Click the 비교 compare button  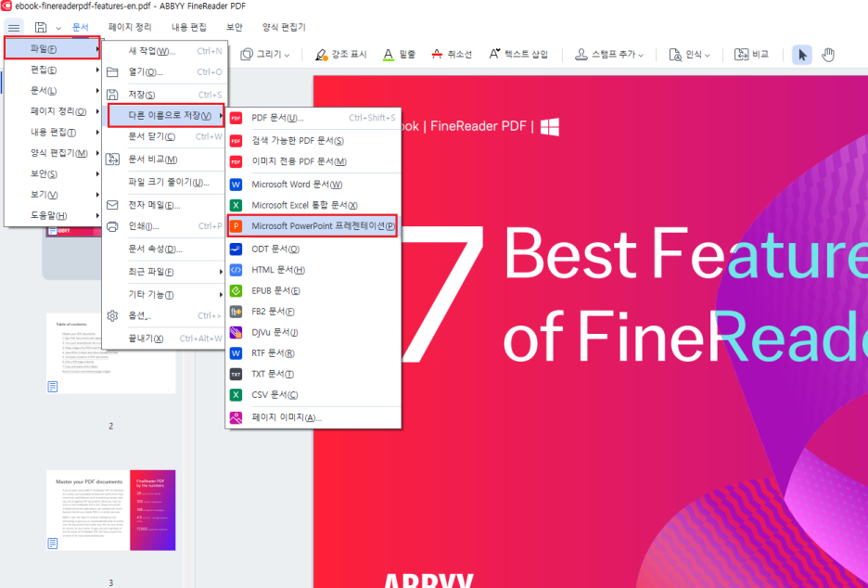click(x=751, y=55)
